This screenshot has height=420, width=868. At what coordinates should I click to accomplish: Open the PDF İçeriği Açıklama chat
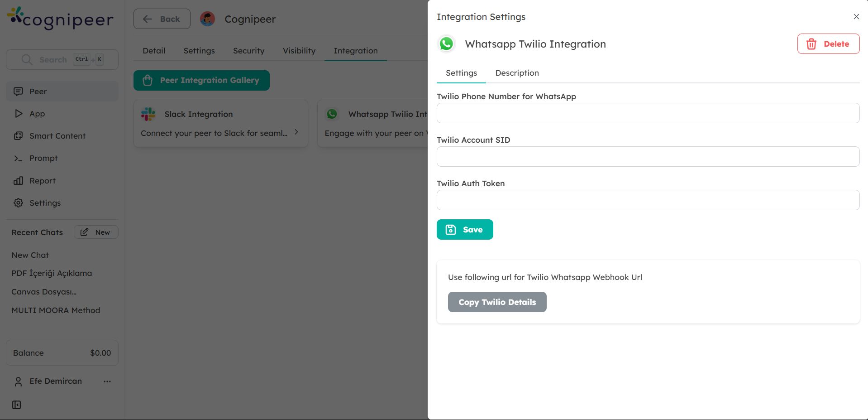pos(52,273)
